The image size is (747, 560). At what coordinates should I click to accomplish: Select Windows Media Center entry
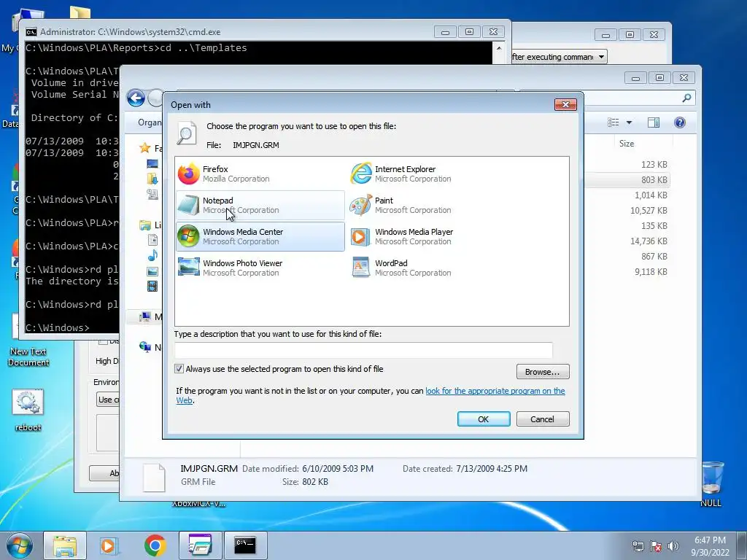pyautogui.click(x=260, y=237)
